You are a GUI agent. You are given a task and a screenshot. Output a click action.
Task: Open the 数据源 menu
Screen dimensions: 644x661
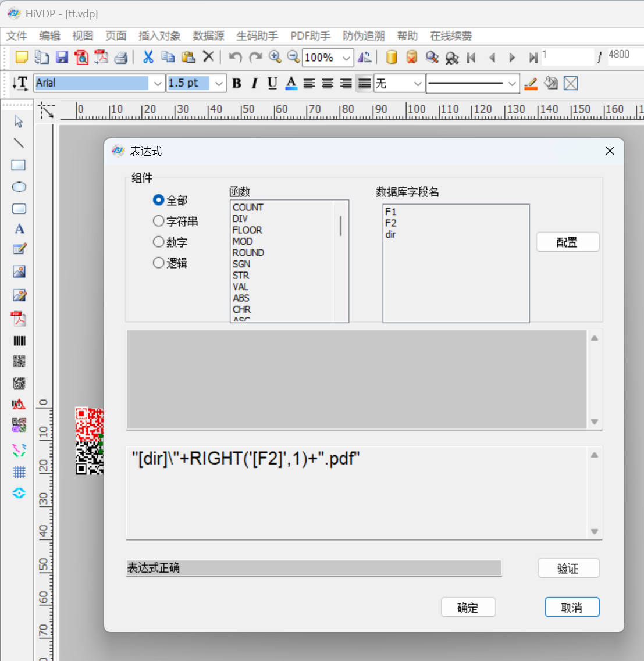click(x=208, y=36)
